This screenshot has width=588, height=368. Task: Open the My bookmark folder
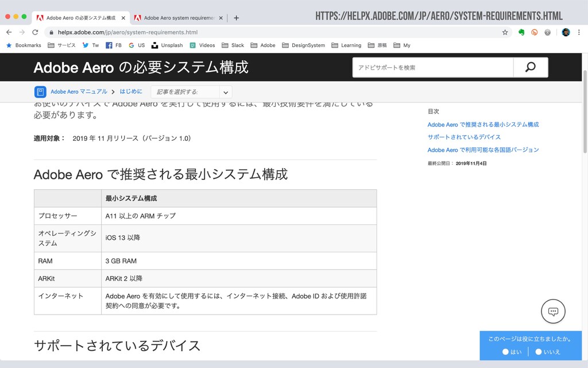coord(402,45)
